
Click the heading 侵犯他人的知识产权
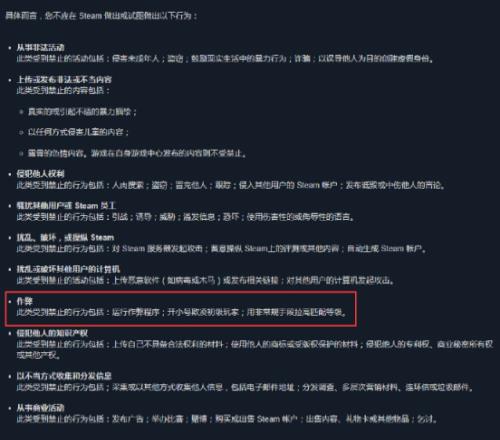coord(52,333)
